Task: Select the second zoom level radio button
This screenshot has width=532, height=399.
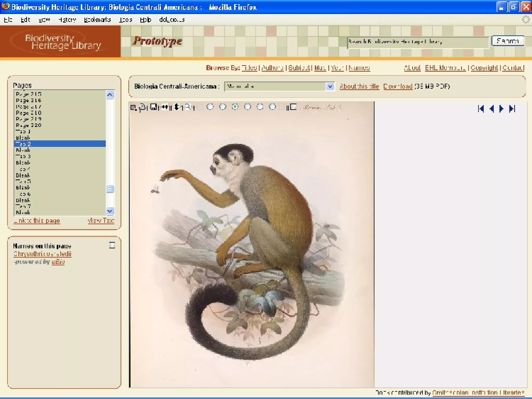Action: coord(223,107)
